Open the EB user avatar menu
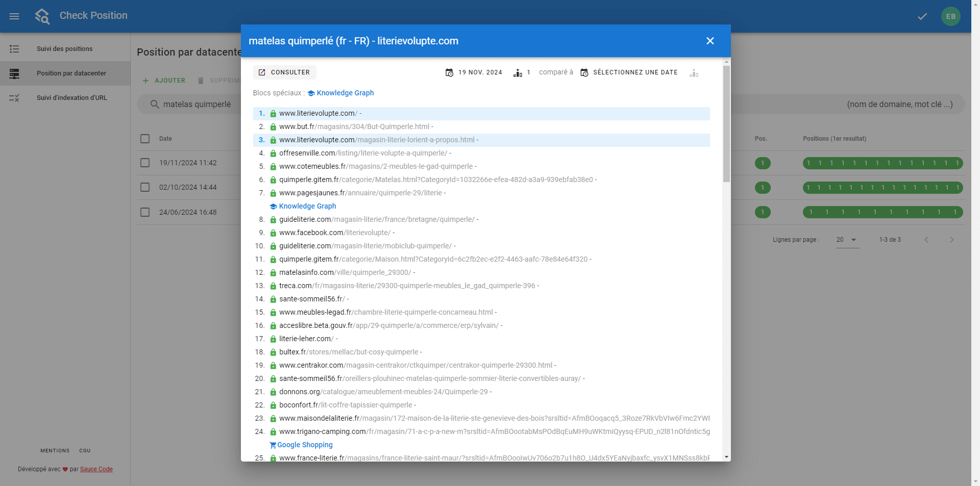 click(951, 16)
